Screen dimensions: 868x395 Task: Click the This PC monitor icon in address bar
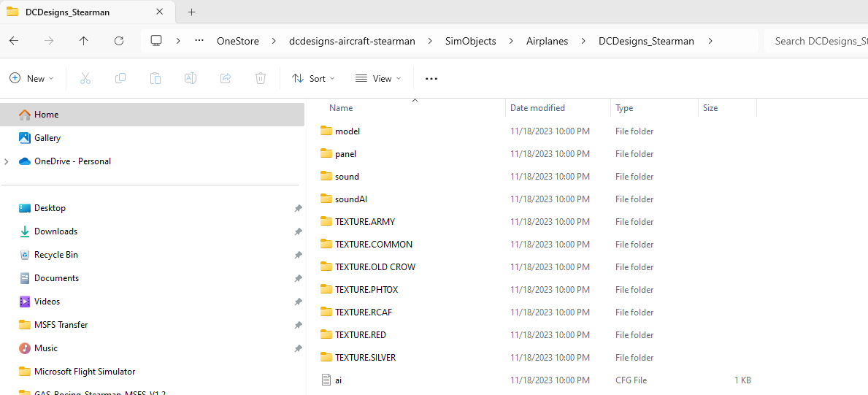point(156,40)
